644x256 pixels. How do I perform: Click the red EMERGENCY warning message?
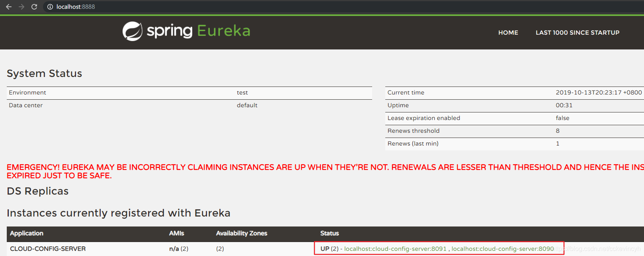click(x=325, y=171)
